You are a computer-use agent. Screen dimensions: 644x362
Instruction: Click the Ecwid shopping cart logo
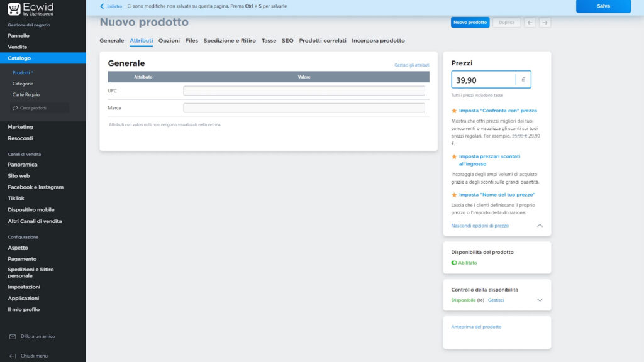(14, 9)
